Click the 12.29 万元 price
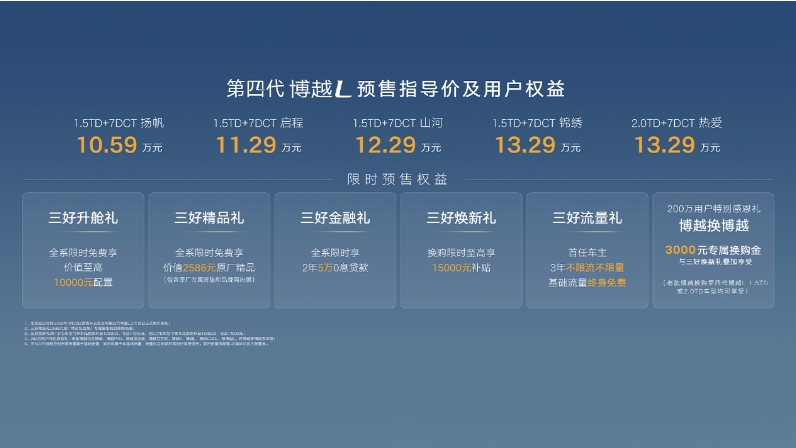Screen dimensions: 796x448 click(x=398, y=145)
